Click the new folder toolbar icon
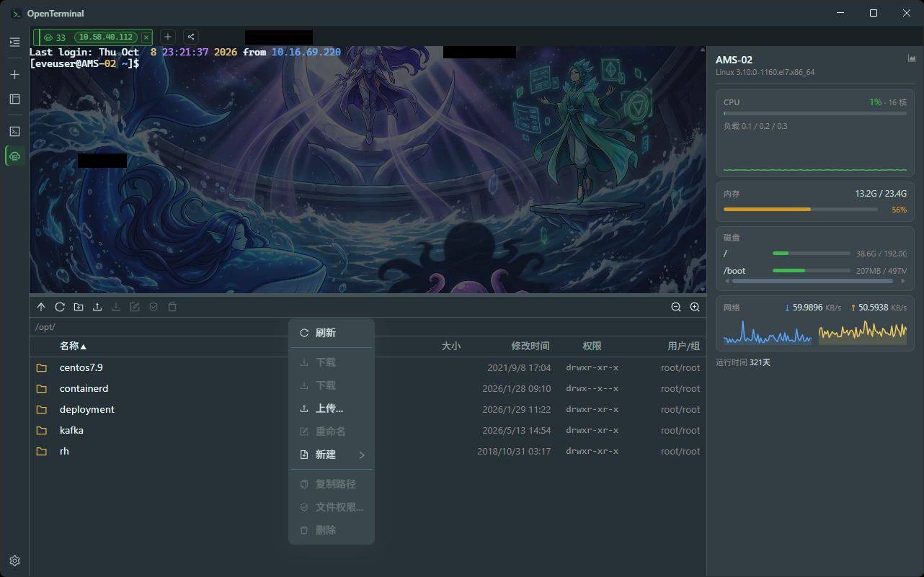The width and height of the screenshot is (924, 577). 79,307
